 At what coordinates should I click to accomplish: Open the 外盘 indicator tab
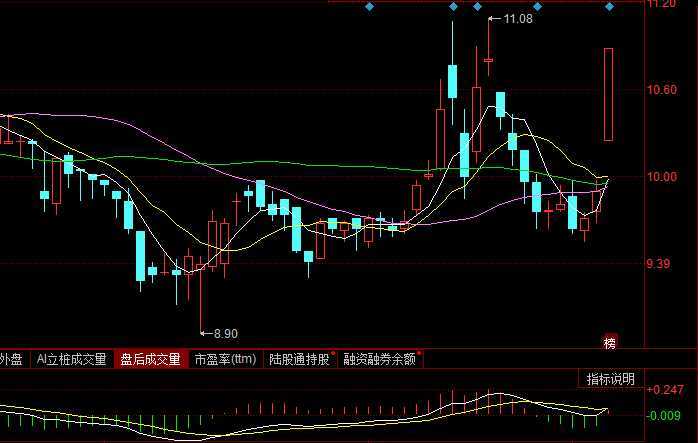tap(13, 359)
